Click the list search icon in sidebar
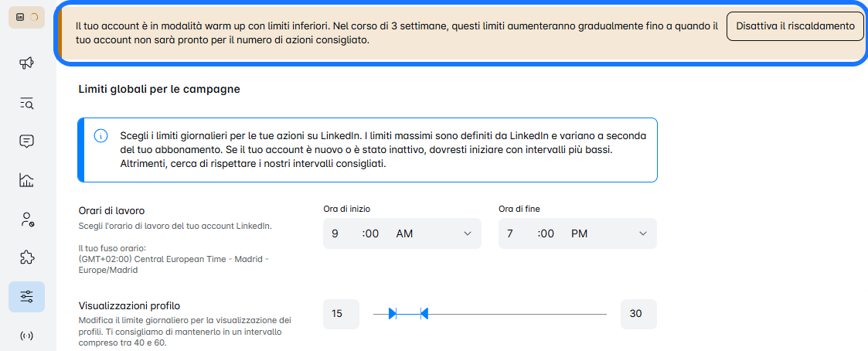 pos(26,103)
